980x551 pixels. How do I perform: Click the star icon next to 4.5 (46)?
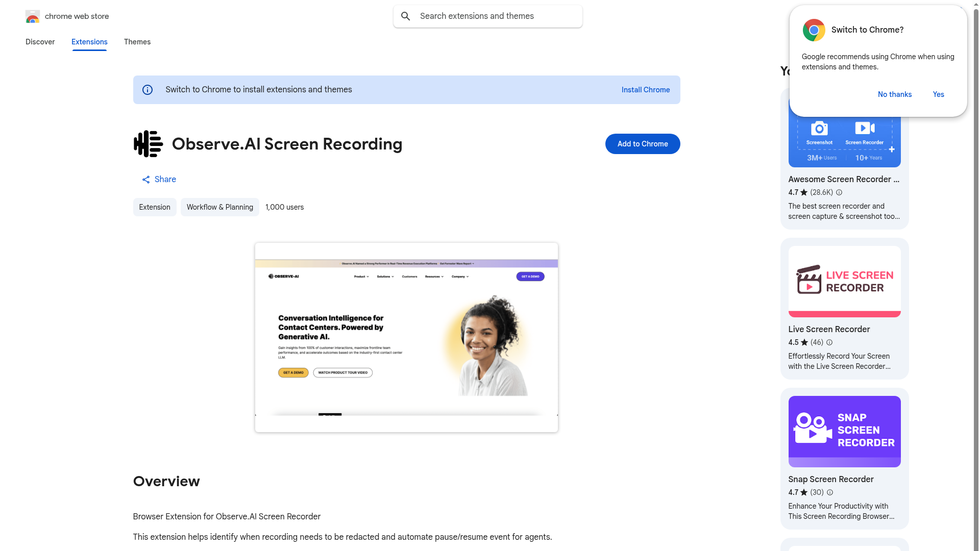pyautogui.click(x=805, y=343)
